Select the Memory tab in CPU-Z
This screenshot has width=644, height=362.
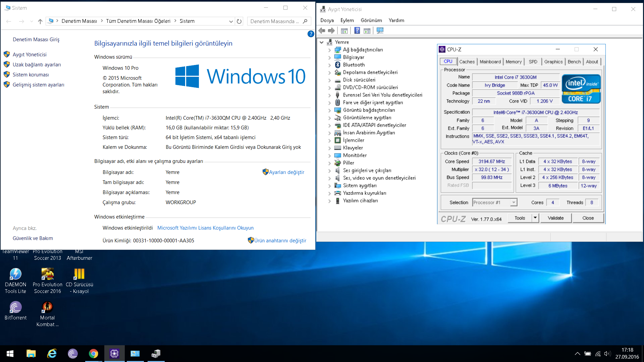tap(514, 61)
